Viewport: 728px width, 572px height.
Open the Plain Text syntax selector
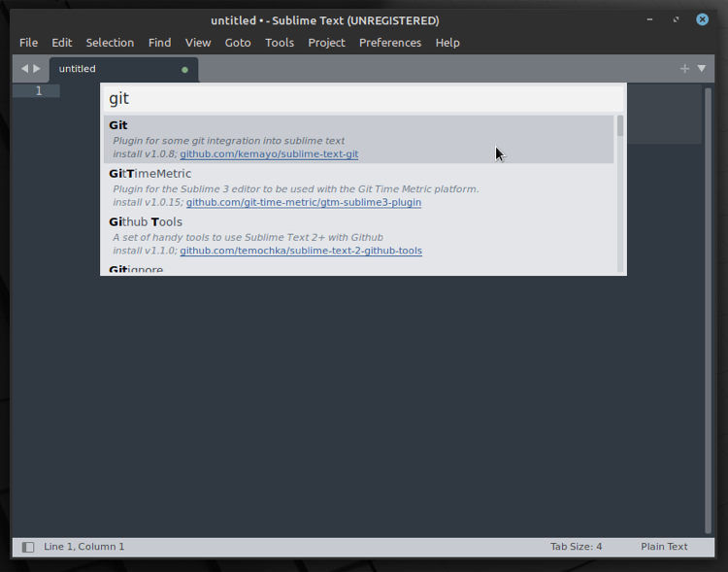tap(664, 547)
